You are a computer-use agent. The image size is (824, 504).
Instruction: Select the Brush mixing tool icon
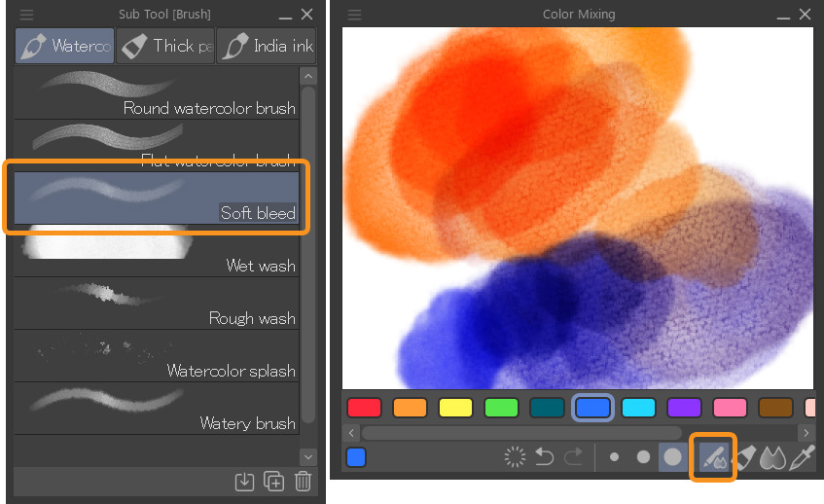coord(713,457)
